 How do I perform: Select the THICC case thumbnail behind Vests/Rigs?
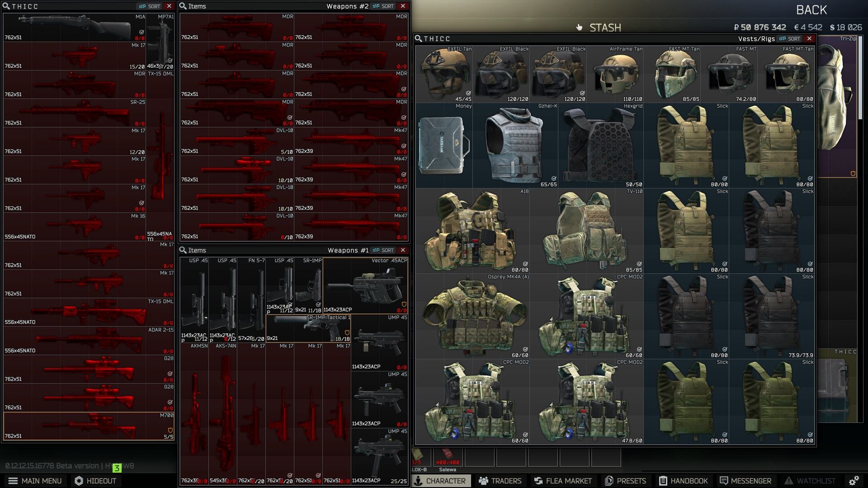click(837, 385)
